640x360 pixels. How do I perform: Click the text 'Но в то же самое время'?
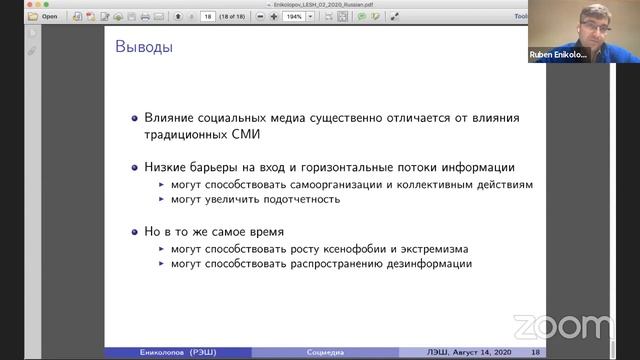214,232
